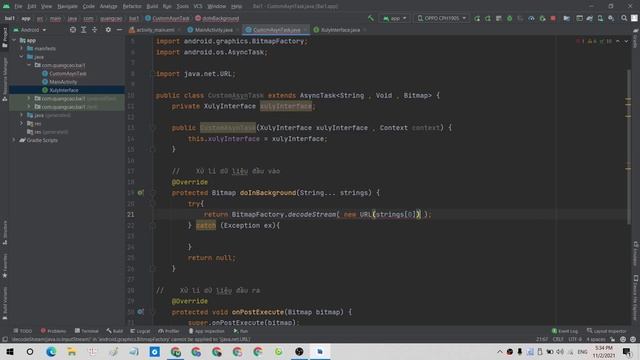Screen dimensions: 640x360
Task: Click the editor vertical scrollbar
Action: pos(629,147)
